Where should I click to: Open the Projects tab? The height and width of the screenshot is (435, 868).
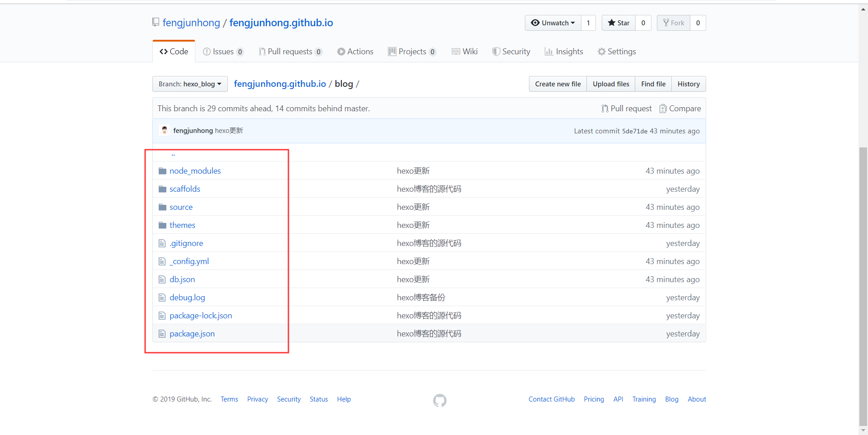412,52
